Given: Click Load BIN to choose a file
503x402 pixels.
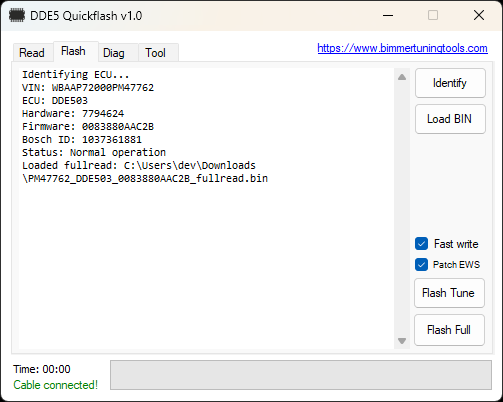Looking at the screenshot, I should [x=450, y=119].
